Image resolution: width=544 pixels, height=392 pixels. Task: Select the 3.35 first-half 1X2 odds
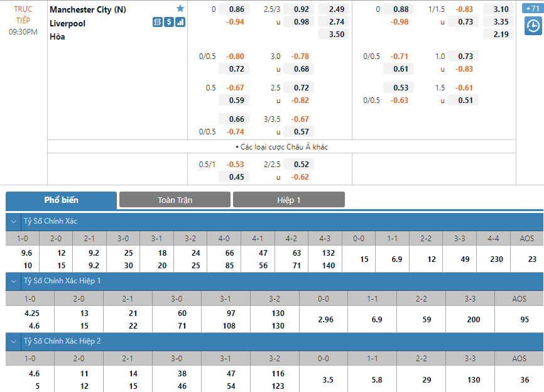(x=498, y=22)
